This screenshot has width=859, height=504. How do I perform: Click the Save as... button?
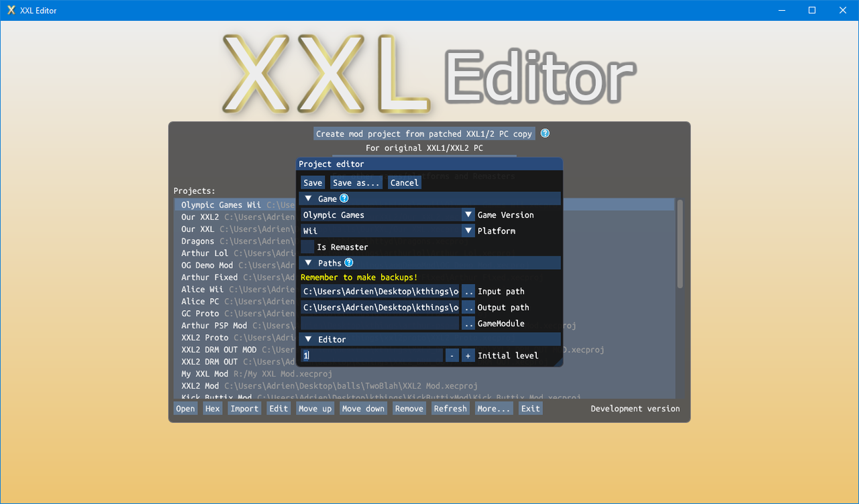pyautogui.click(x=356, y=183)
